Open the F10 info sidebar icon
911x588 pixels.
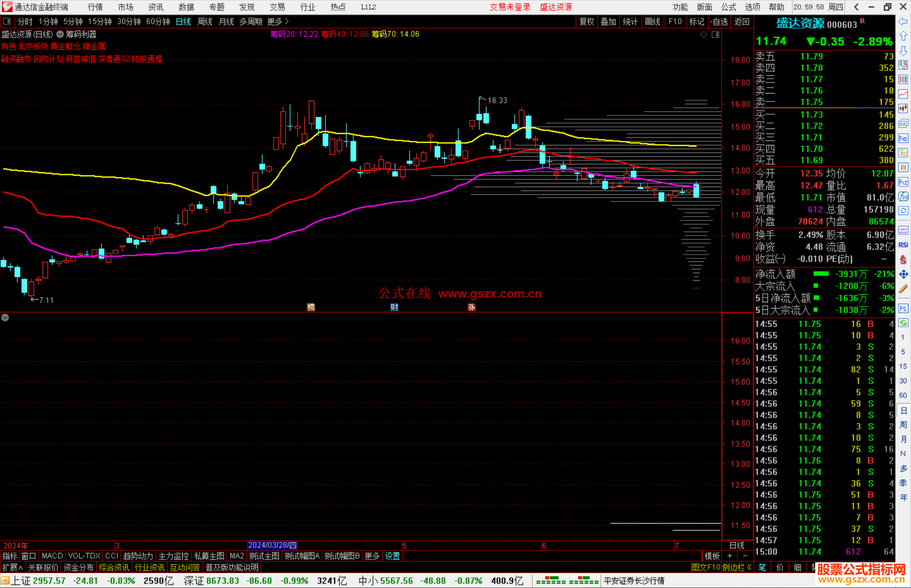[903, 138]
